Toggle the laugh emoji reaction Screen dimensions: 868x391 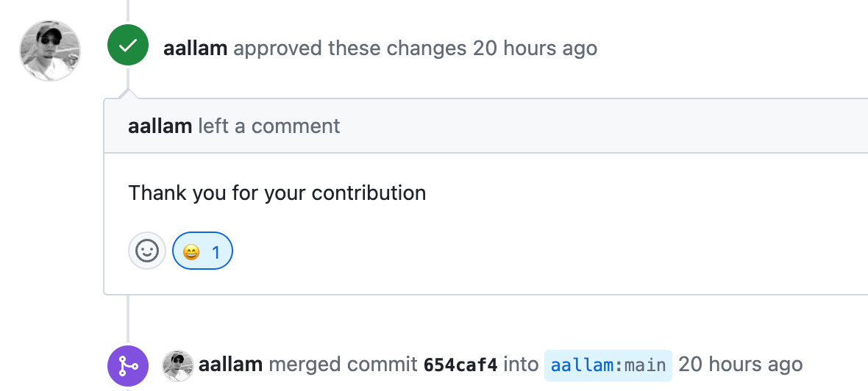[x=202, y=251]
